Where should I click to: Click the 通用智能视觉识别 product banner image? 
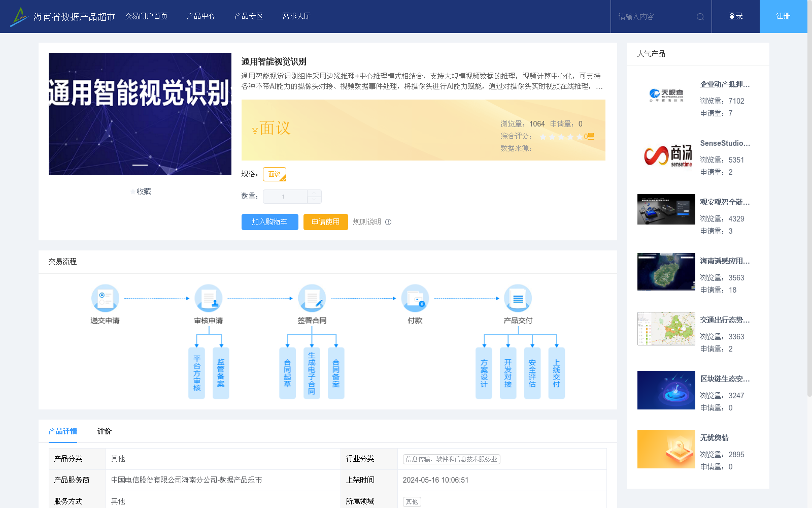140,114
